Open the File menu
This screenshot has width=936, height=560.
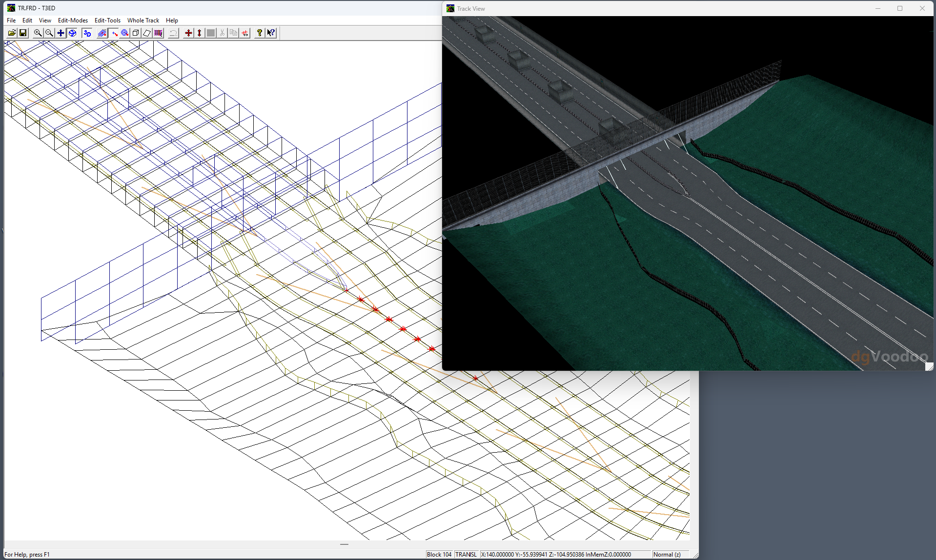click(x=11, y=20)
